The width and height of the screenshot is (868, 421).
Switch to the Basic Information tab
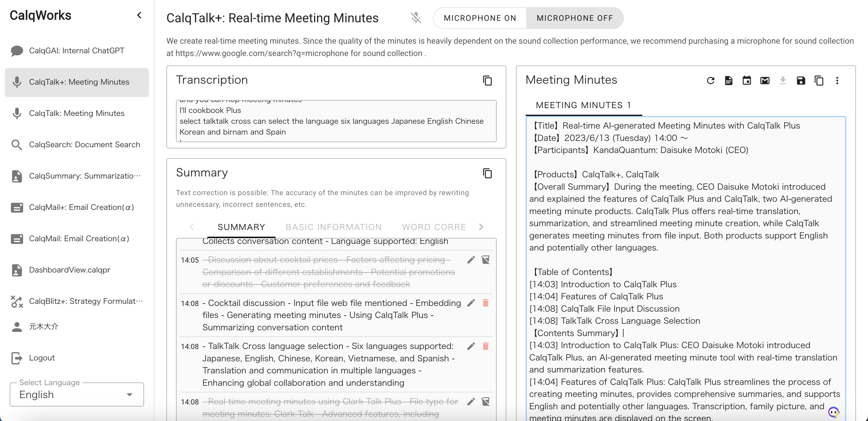(x=334, y=227)
